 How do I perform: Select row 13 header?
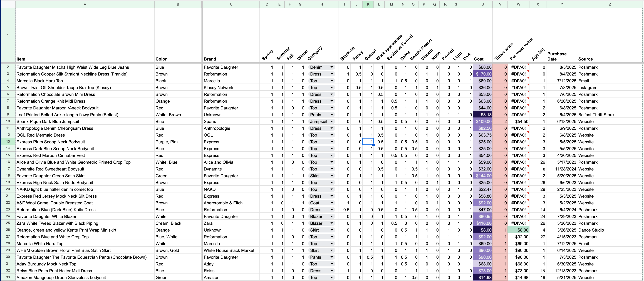8,142
